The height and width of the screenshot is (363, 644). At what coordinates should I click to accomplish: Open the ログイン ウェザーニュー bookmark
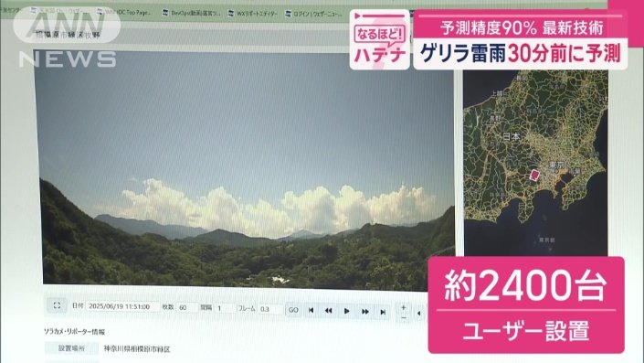[314, 14]
